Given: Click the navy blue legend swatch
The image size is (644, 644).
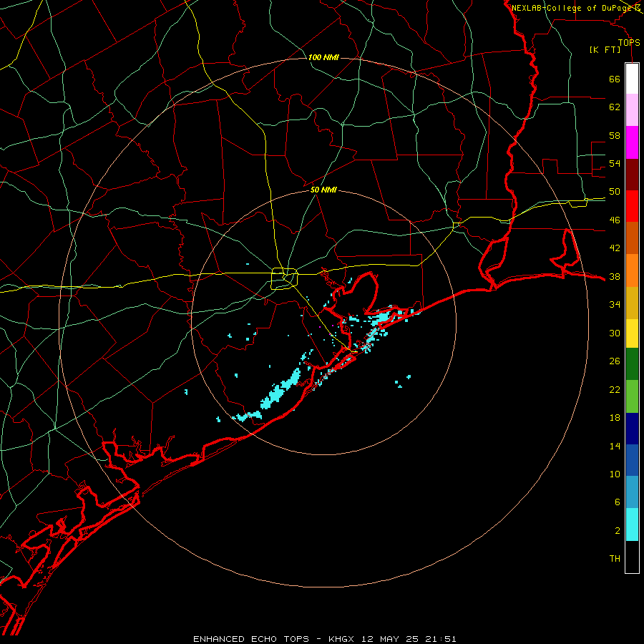Looking at the screenshot, I should click(632, 429).
